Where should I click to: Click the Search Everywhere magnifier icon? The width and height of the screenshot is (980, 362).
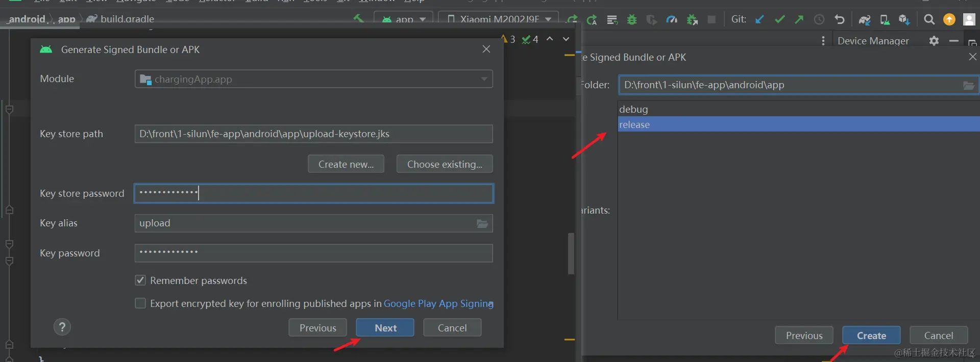(929, 19)
